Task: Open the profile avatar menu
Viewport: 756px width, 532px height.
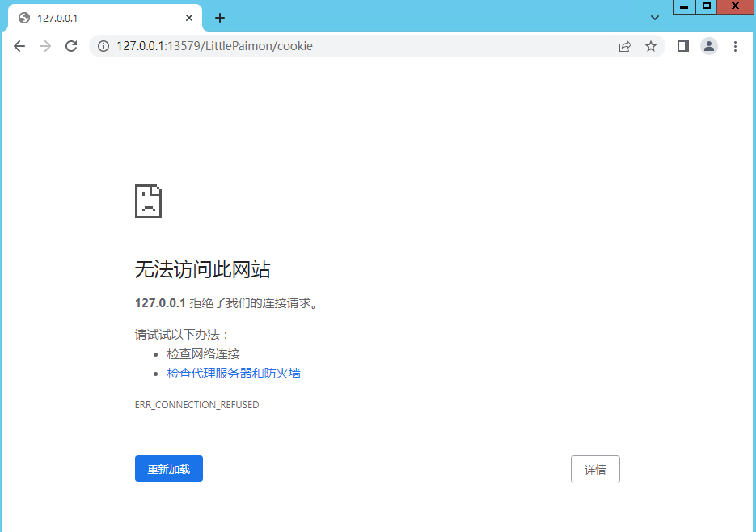Action: (x=709, y=46)
